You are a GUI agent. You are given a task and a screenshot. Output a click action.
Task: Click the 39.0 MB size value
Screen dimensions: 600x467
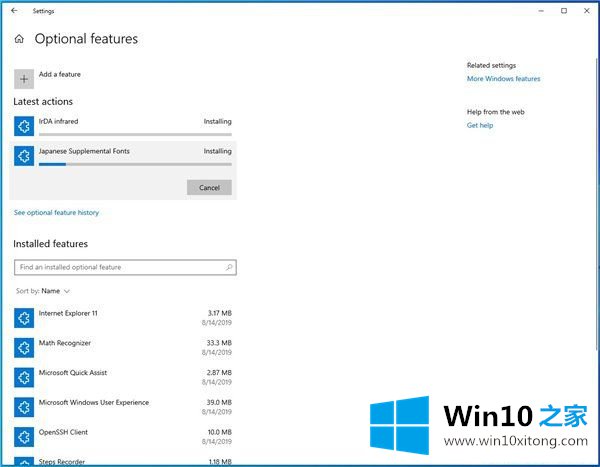pos(219,402)
